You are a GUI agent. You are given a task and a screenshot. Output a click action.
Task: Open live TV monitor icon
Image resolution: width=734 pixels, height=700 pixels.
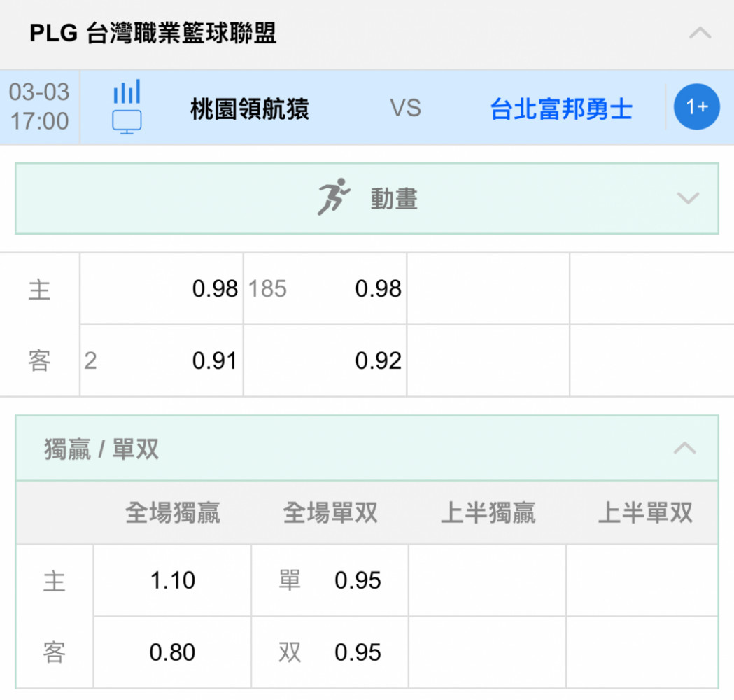(127, 122)
